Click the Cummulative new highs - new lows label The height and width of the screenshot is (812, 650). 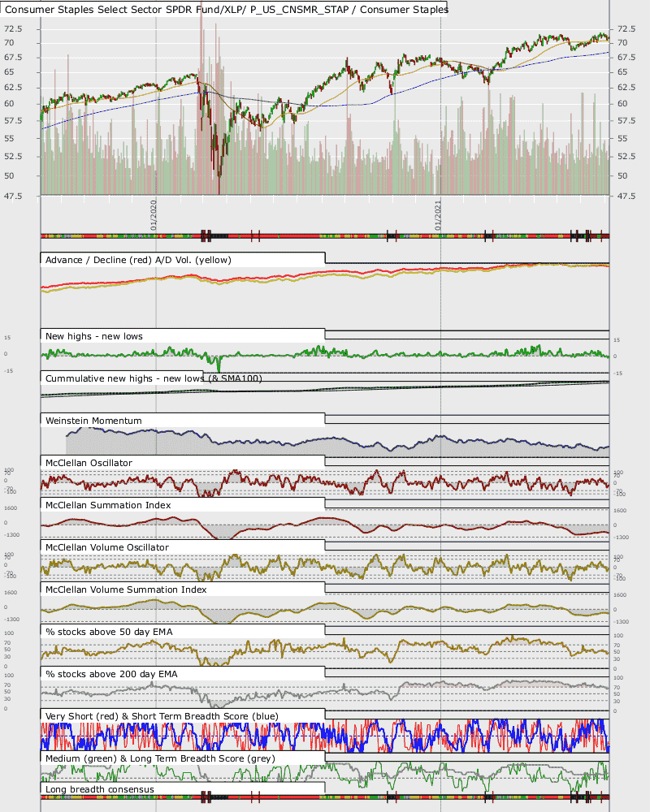point(154,378)
